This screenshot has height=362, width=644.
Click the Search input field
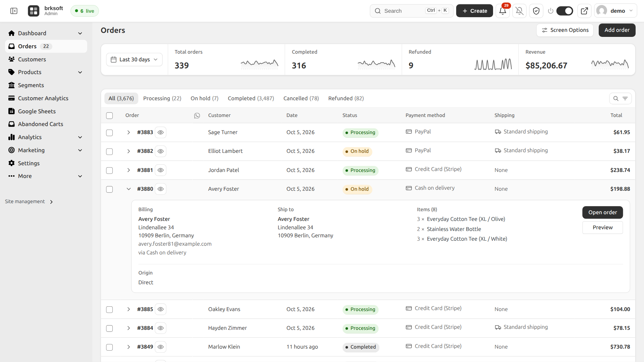click(x=412, y=11)
